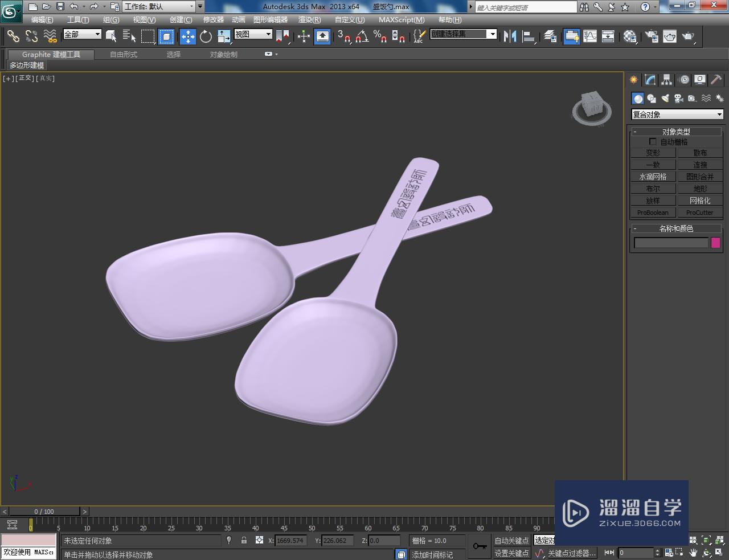Open the pink object color swatch
This screenshot has height=560, width=729.
[715, 243]
